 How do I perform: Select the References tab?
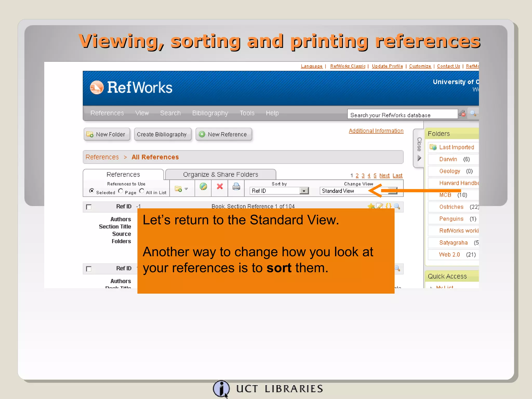point(123,175)
